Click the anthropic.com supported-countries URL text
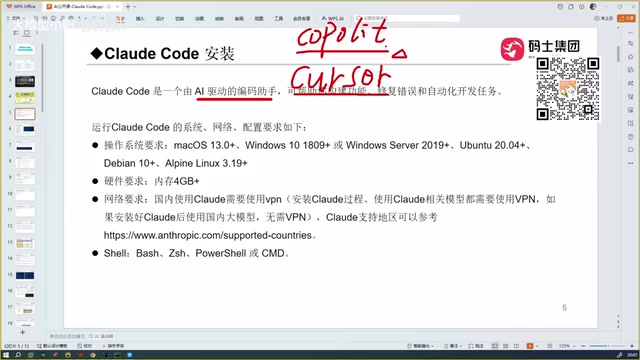This screenshot has height=360, width=640. 208,236
